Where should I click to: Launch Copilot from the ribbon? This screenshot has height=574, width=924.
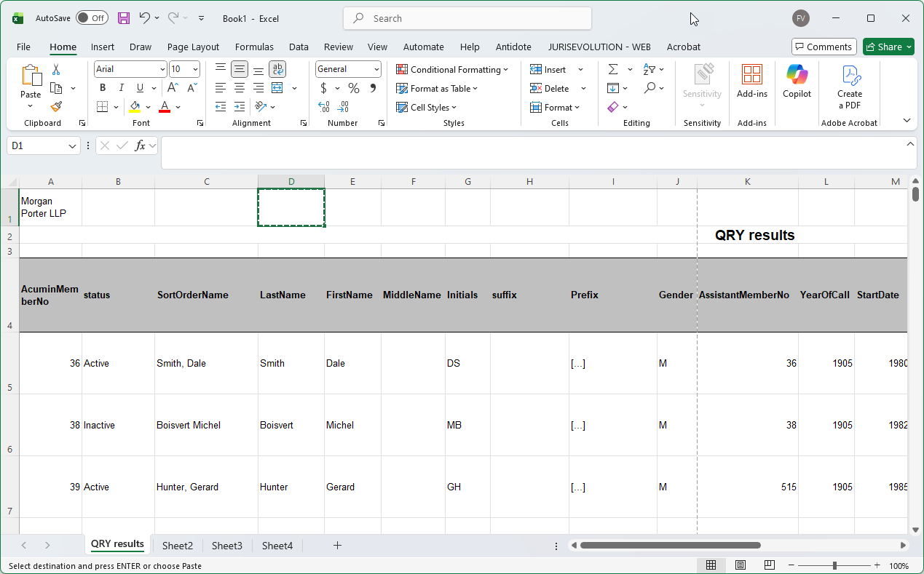coord(797,81)
